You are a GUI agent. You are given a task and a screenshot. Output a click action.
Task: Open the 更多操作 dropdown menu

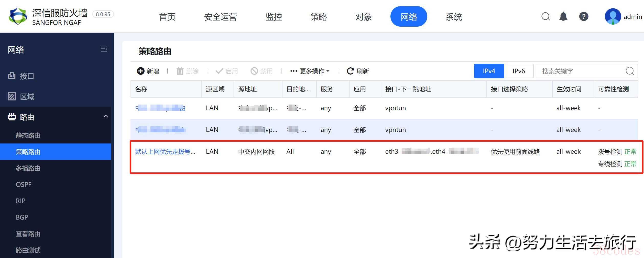click(x=310, y=71)
